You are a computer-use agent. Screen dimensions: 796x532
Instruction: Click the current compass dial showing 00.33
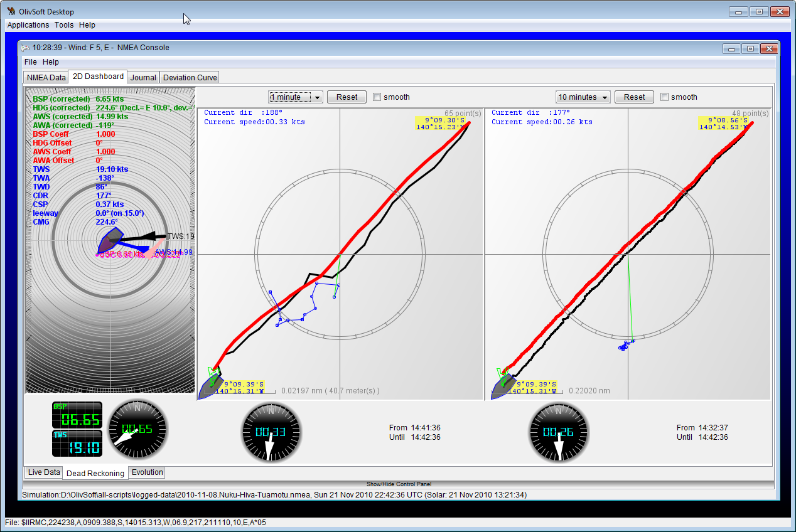[271, 432]
